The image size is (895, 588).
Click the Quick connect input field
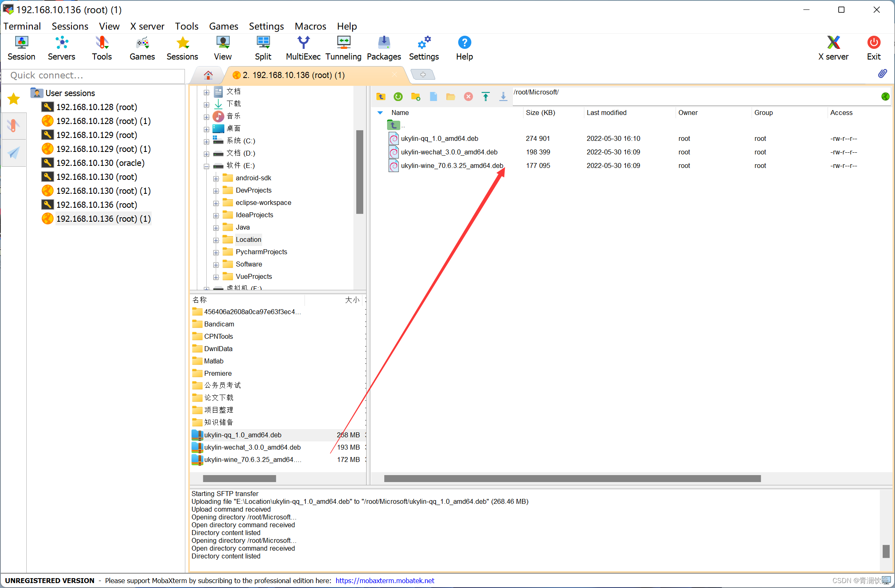click(94, 76)
